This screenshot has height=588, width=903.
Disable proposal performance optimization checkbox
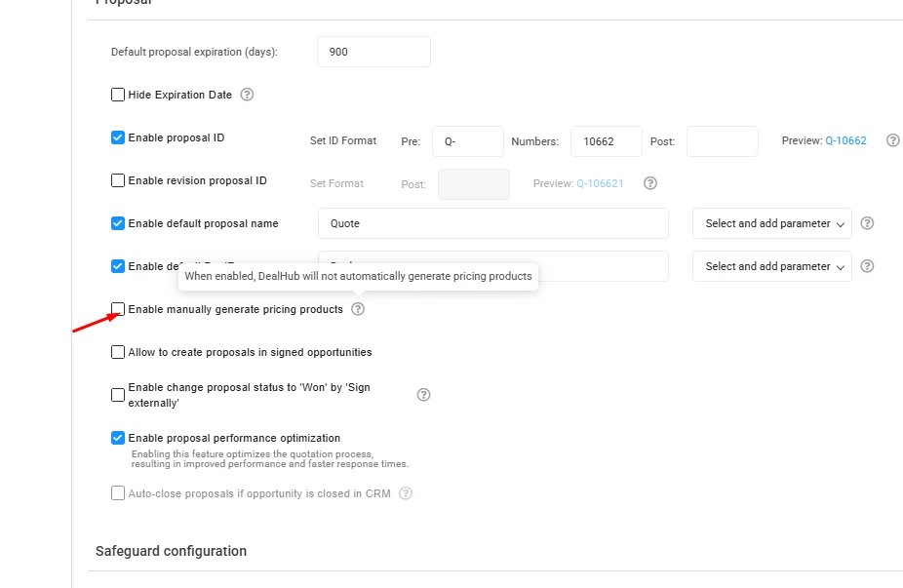[118, 438]
